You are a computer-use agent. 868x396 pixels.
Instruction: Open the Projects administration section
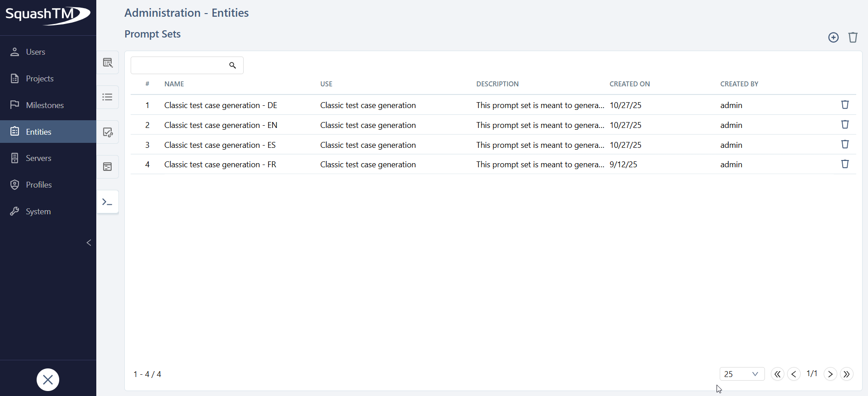click(x=48, y=79)
